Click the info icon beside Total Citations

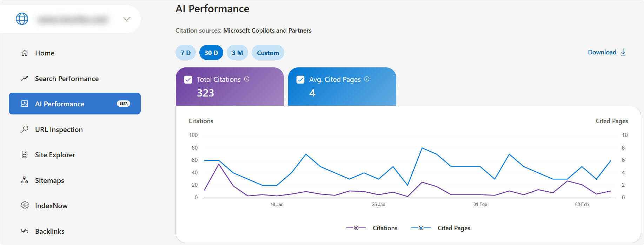pos(247,79)
